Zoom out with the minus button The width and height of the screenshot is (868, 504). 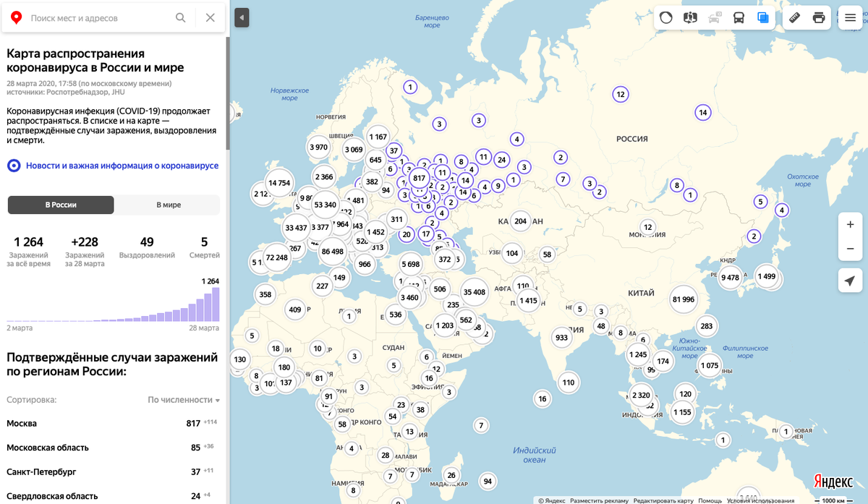[x=851, y=249]
